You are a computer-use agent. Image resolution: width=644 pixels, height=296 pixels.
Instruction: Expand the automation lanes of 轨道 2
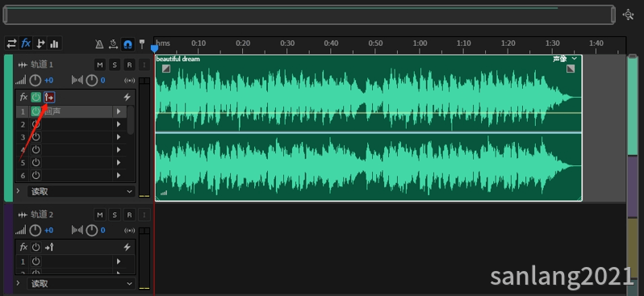tap(18, 283)
